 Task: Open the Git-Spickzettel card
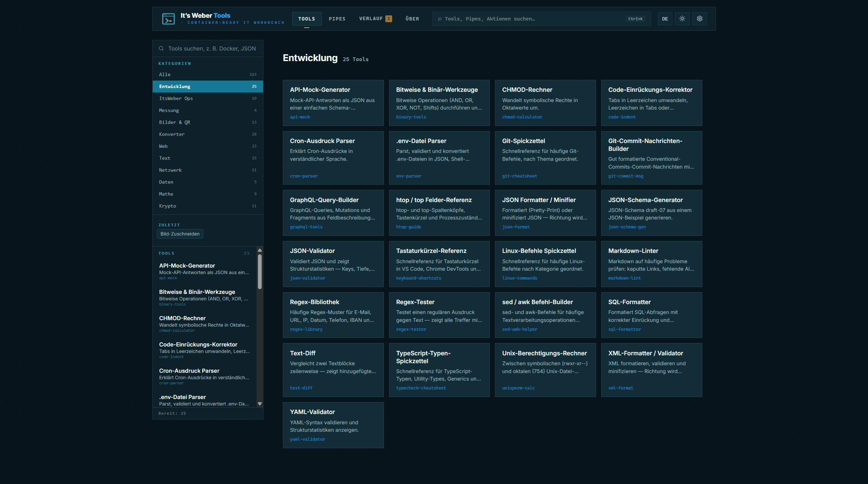point(545,158)
